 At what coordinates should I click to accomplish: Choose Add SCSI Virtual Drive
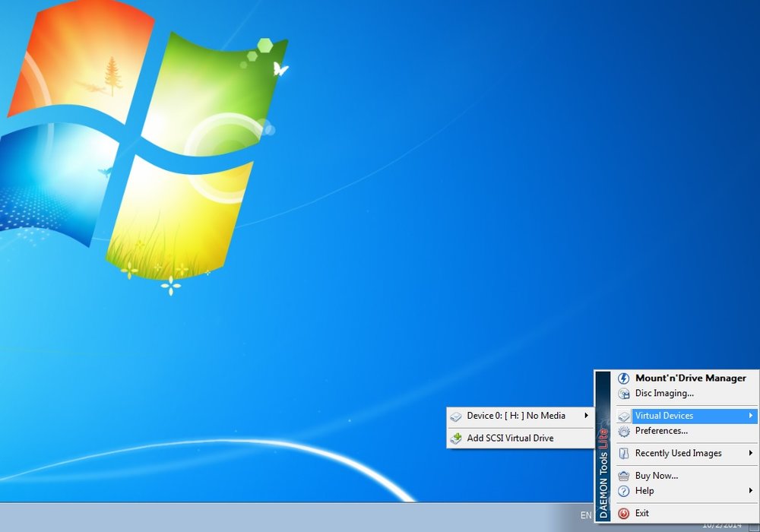520,439
